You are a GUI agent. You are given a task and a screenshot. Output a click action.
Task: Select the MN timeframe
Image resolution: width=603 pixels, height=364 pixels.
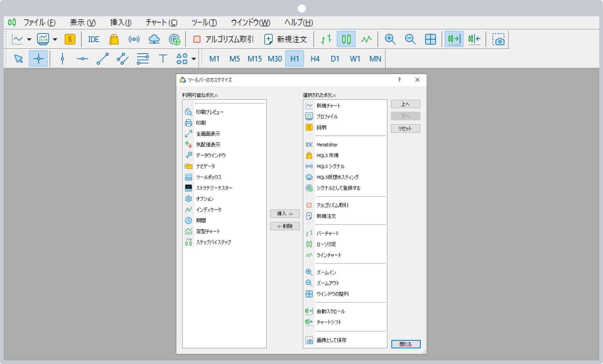click(x=375, y=59)
